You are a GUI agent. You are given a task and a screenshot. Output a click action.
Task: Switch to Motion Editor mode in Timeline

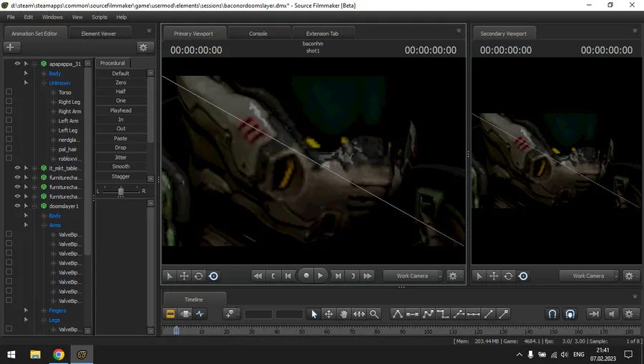[x=185, y=315]
